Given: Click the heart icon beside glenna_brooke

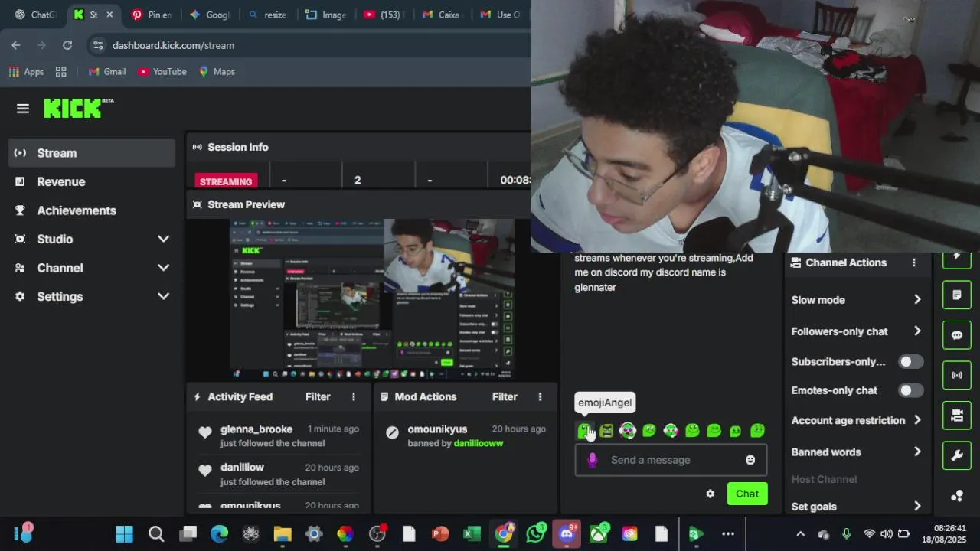Looking at the screenshot, I should tap(205, 432).
